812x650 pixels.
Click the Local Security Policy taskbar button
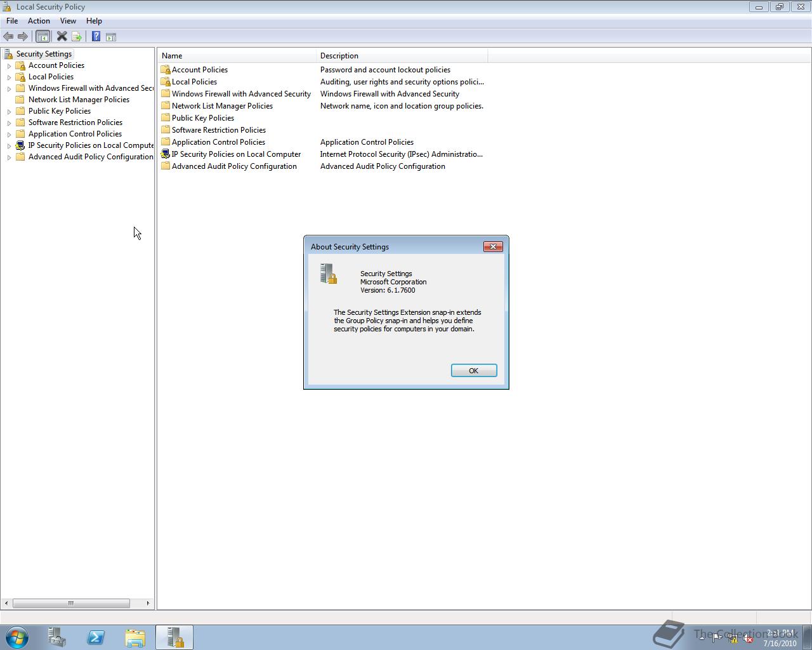[x=174, y=637]
